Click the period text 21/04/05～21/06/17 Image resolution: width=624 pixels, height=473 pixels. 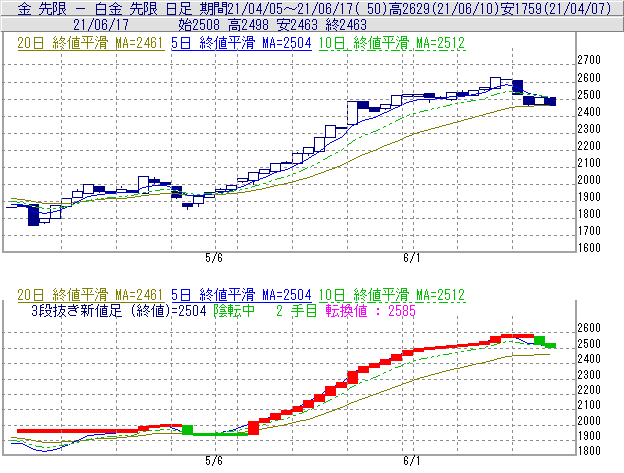click(x=292, y=8)
